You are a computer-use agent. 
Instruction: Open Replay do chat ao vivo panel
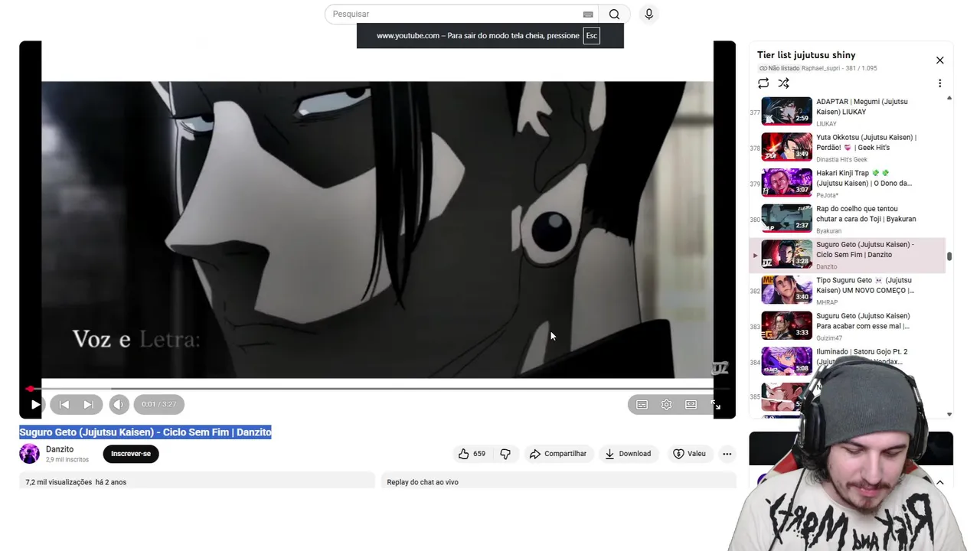pyautogui.click(x=558, y=481)
